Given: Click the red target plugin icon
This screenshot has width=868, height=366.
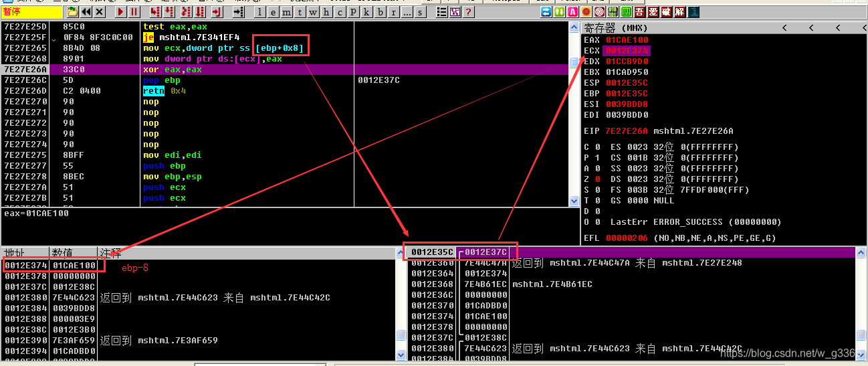Looking at the screenshot, I should pyautogui.click(x=599, y=11).
